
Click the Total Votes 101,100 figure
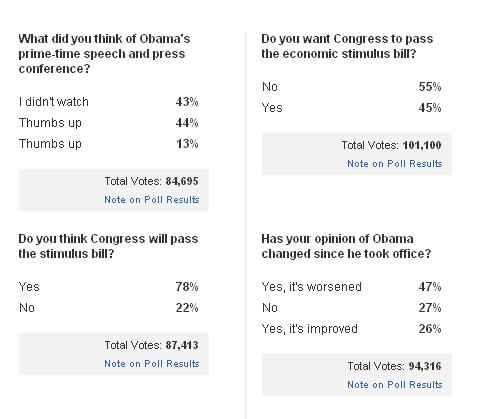tap(422, 145)
